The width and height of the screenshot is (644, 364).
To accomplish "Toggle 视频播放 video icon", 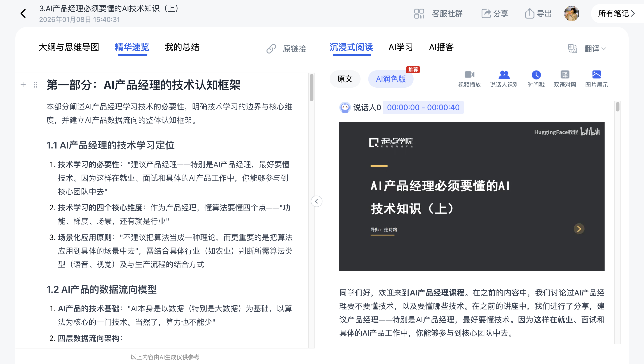I will coord(469,74).
